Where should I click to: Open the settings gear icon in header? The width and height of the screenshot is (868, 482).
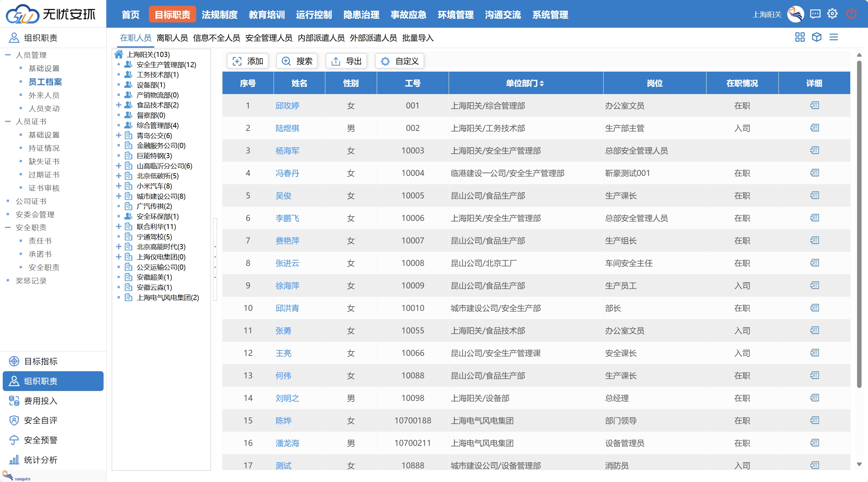tap(832, 14)
